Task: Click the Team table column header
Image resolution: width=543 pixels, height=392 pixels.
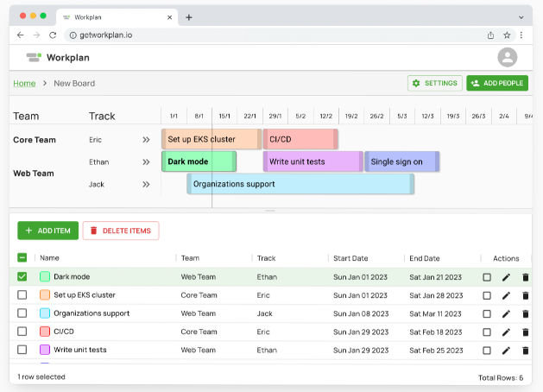Action: (190, 258)
